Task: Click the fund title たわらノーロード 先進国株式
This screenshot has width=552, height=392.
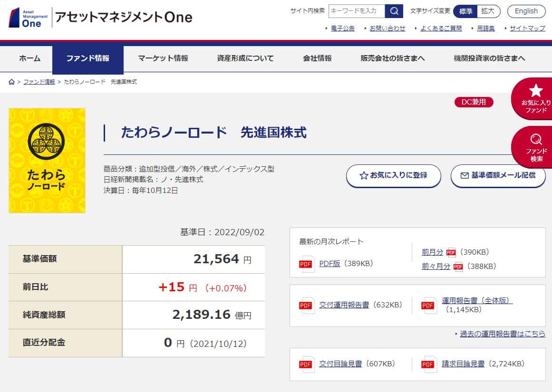Action: (x=213, y=133)
